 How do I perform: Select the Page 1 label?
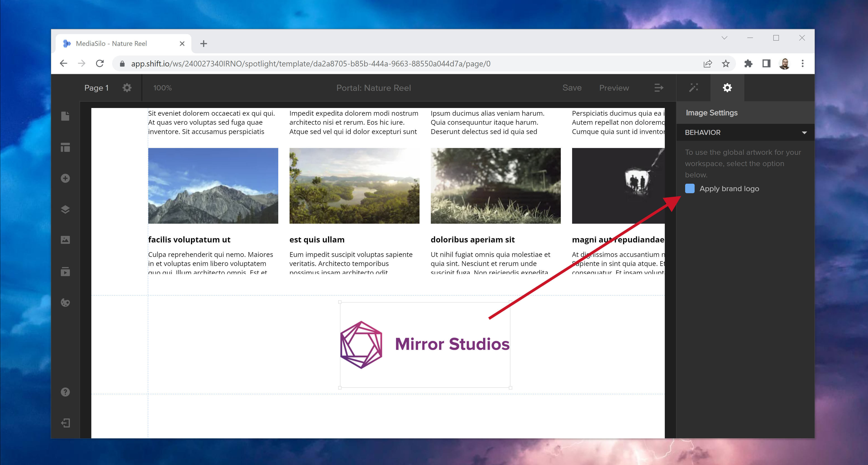tap(96, 88)
